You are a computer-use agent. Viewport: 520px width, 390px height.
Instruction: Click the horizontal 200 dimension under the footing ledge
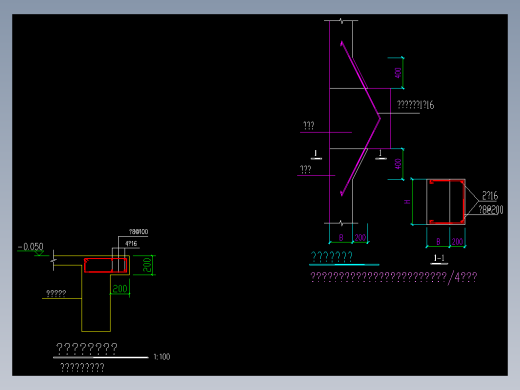coord(120,289)
